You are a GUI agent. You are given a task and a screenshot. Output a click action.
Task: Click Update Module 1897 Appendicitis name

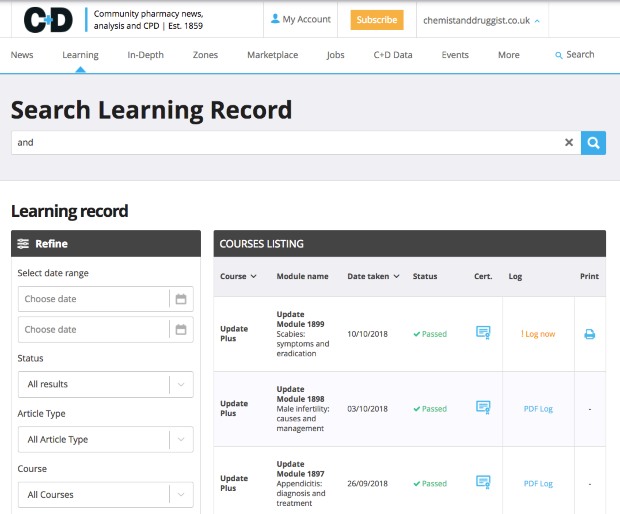[x=301, y=484]
